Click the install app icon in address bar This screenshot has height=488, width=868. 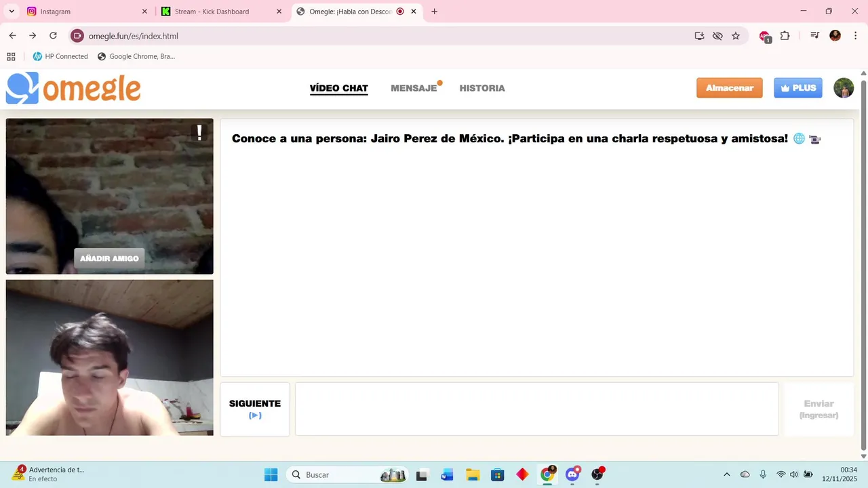click(x=699, y=36)
